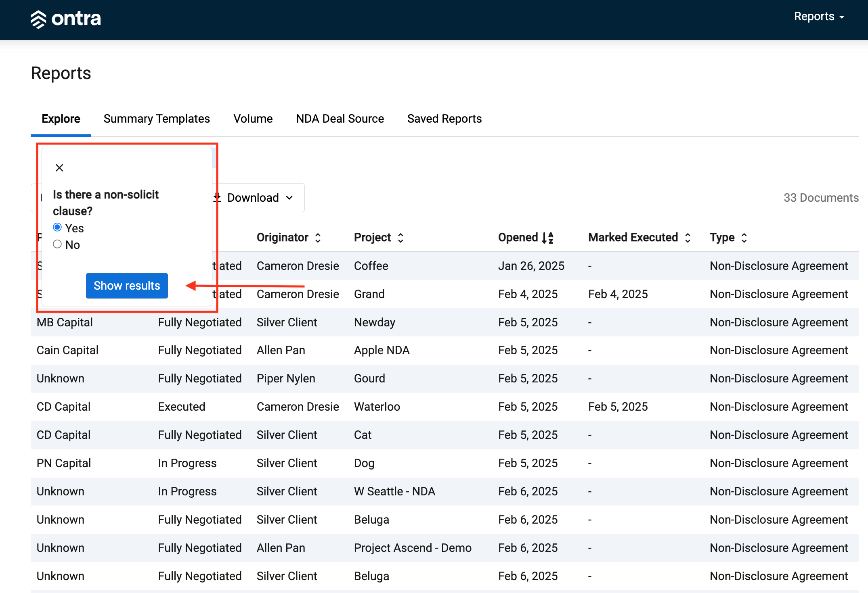Click Project Ascend - Demo cell
The image size is (868, 593).
click(413, 548)
